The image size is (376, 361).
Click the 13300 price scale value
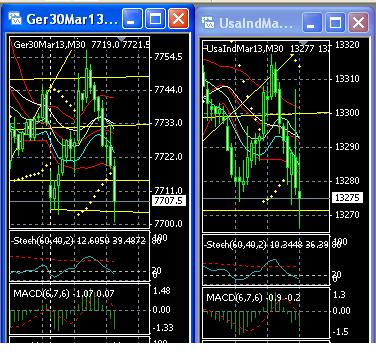tap(347, 113)
